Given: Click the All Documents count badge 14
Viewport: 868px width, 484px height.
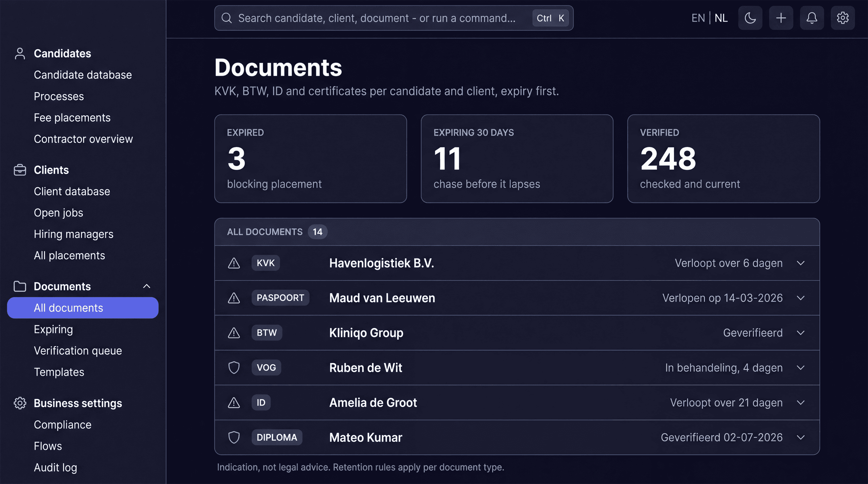Looking at the screenshot, I should pos(317,232).
